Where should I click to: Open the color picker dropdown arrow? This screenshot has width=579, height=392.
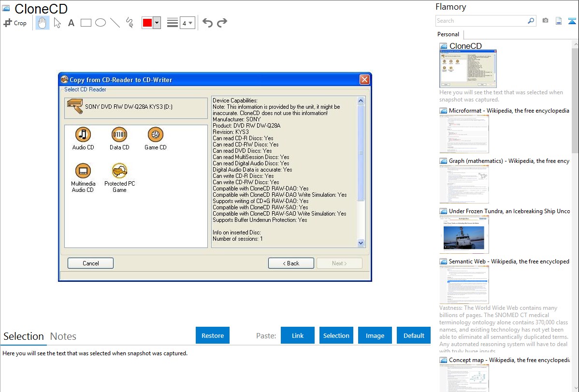[x=157, y=23]
